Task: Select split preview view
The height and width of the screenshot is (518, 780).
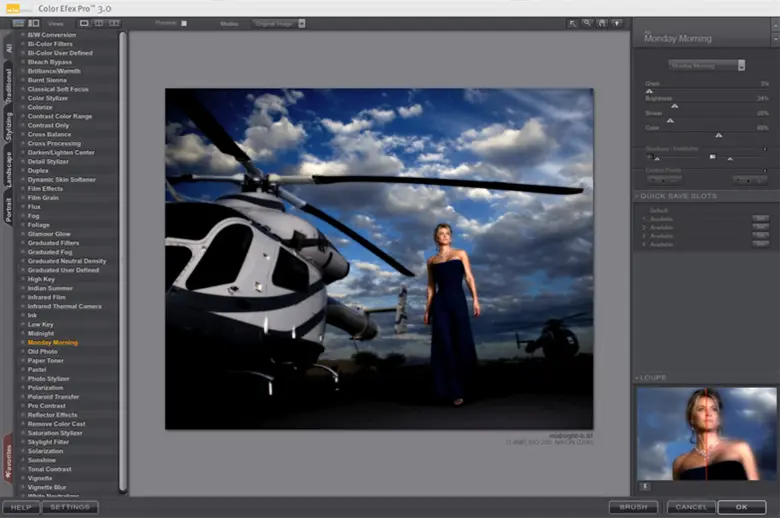Action: point(99,23)
